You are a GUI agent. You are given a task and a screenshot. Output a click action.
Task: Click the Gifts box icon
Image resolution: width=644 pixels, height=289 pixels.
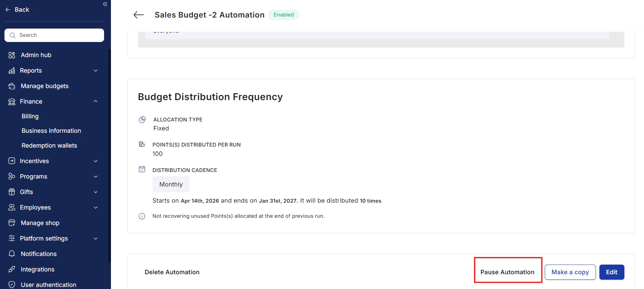(12, 192)
